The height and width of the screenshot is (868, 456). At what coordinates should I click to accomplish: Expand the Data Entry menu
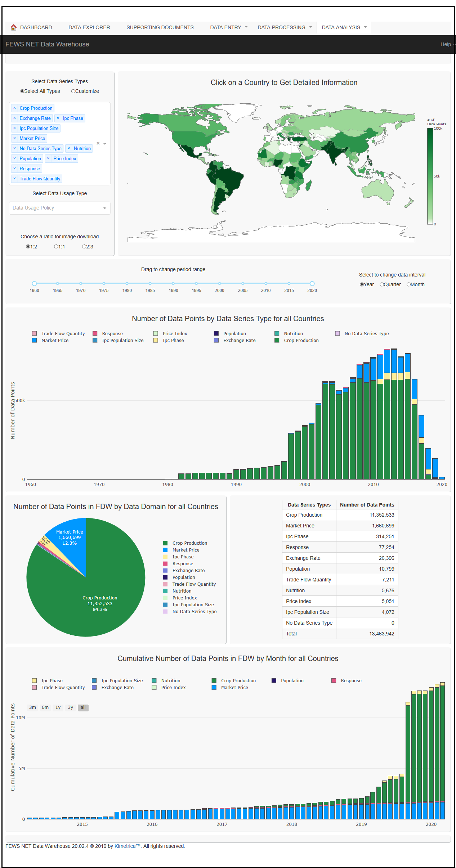228,27
